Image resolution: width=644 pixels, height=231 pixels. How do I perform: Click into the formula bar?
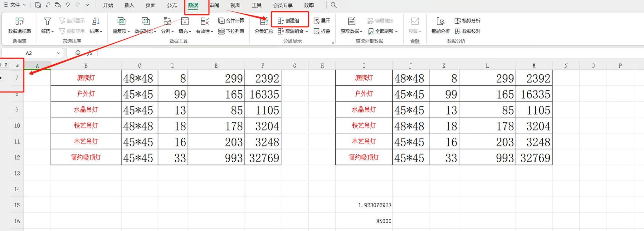coord(371,53)
